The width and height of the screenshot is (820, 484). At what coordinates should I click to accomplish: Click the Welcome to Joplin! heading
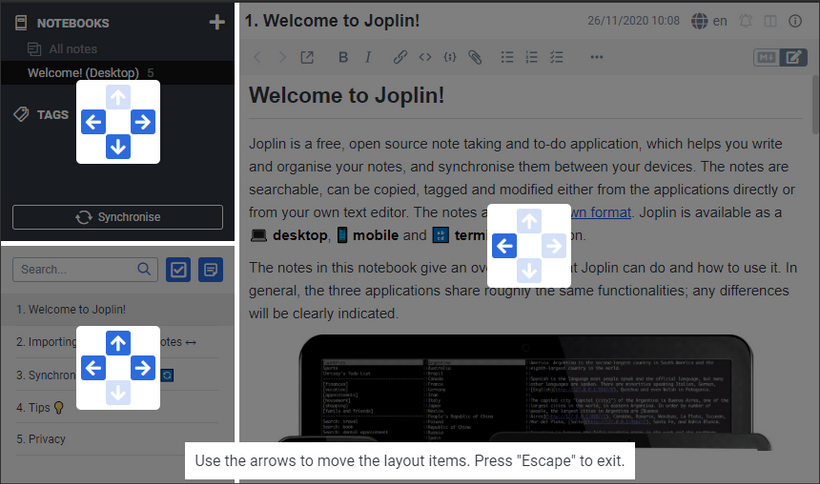pos(346,95)
